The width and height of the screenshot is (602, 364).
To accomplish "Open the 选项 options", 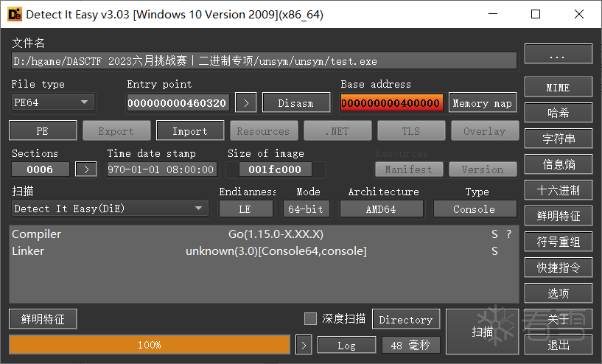I will coord(559,293).
